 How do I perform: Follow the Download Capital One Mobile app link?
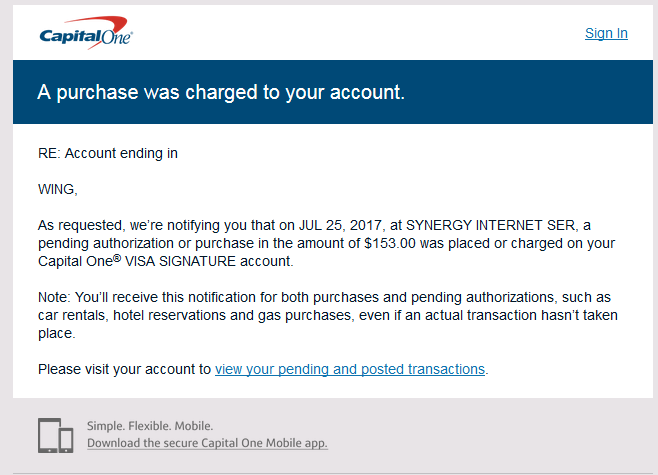point(207,443)
